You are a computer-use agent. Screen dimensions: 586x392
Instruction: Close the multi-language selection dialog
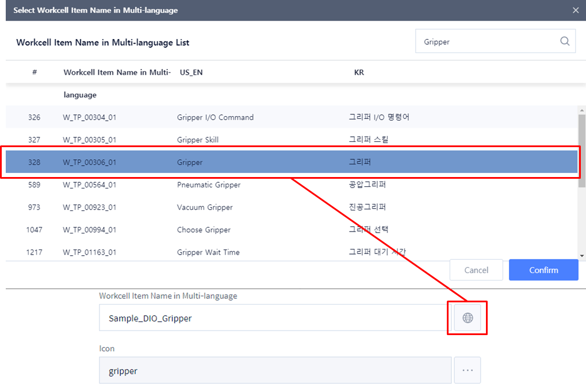576,10
